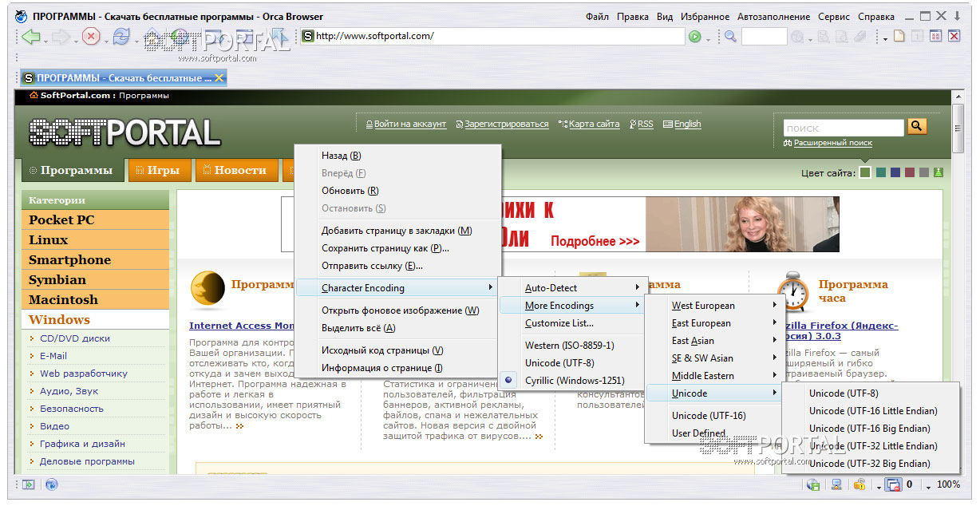Click the globe icon in the status bar
This screenshot has height=506, width=980.
[51, 484]
